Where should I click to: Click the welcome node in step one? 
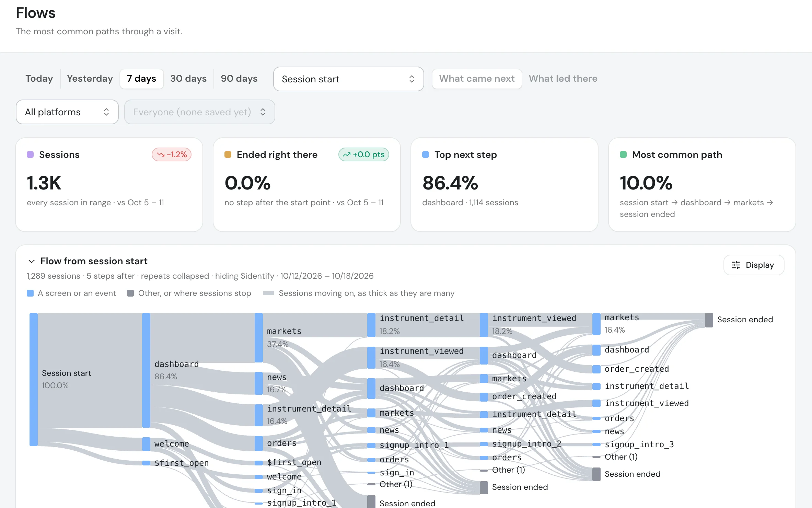click(x=146, y=444)
